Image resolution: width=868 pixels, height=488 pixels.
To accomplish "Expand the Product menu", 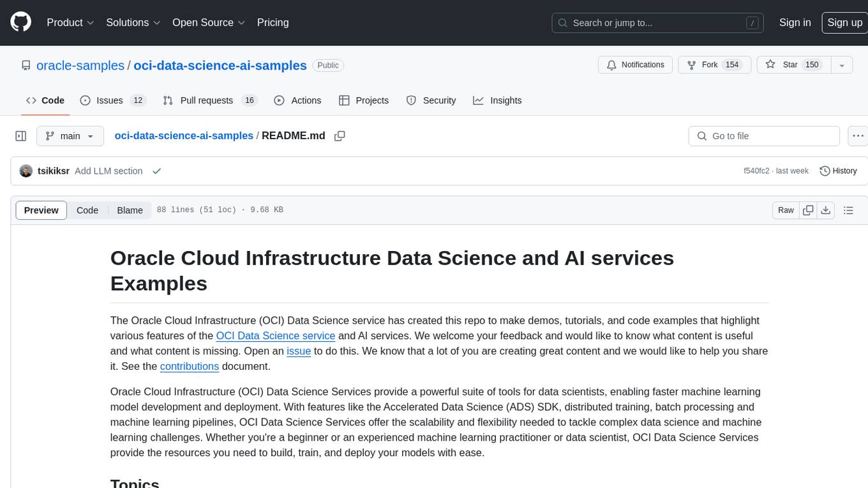I will click(70, 22).
